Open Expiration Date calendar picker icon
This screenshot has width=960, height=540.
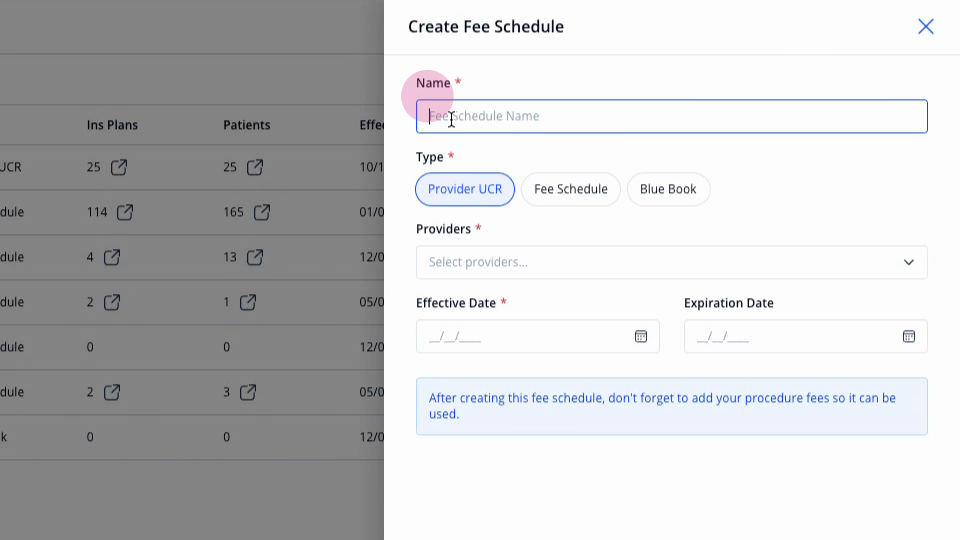pyautogui.click(x=909, y=336)
